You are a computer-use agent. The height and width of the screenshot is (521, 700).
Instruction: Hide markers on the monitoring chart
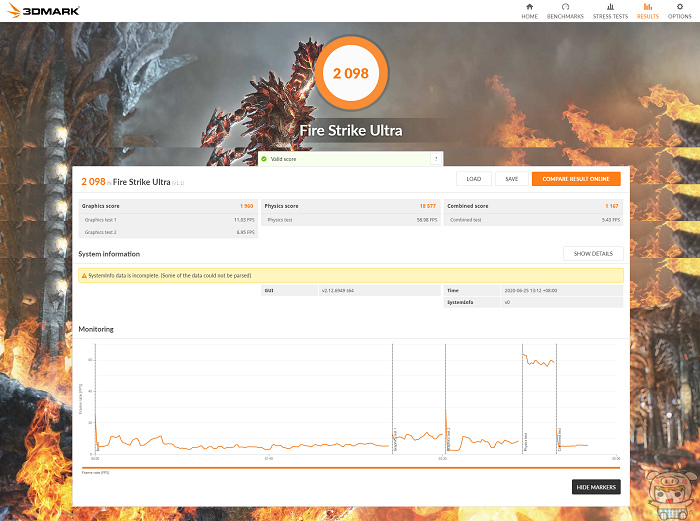[596, 487]
